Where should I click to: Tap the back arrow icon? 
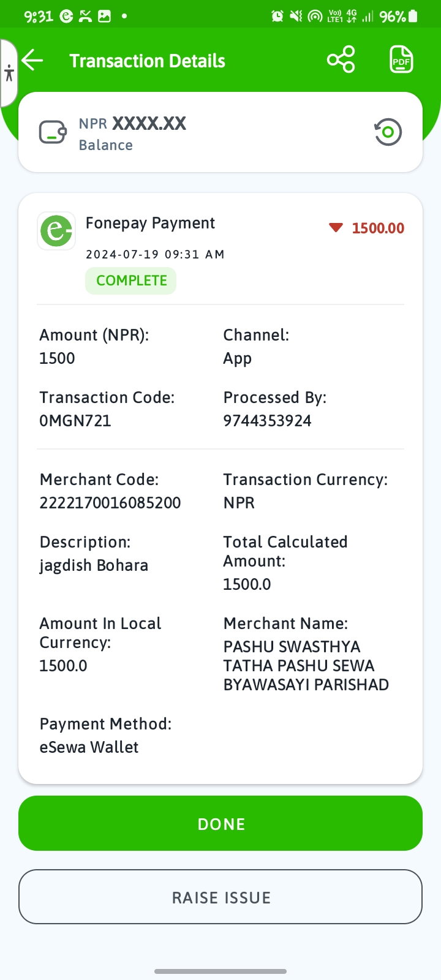tap(32, 60)
